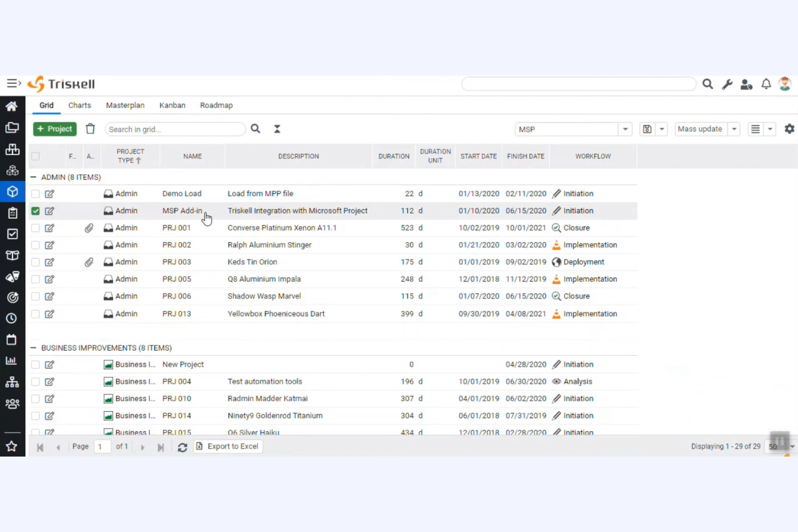Sort by START DATE column header
This screenshot has width=798, height=532.
click(478, 156)
